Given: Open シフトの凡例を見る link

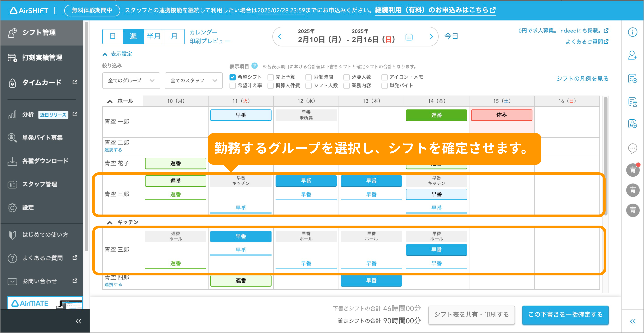Looking at the screenshot, I should (x=582, y=79).
